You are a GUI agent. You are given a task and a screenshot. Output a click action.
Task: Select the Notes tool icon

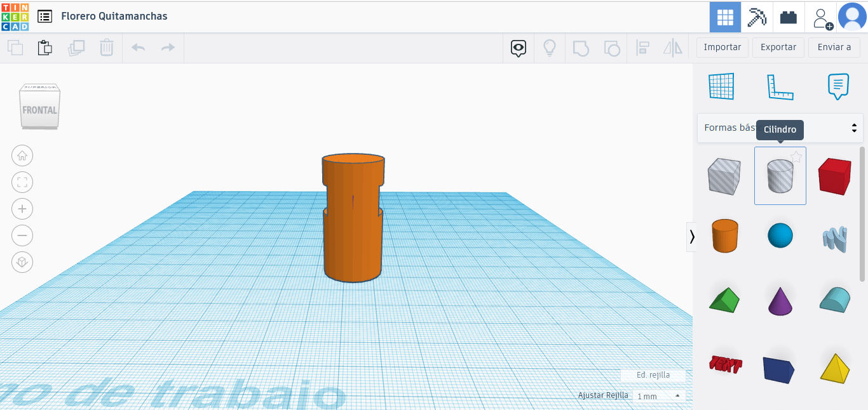click(x=838, y=87)
